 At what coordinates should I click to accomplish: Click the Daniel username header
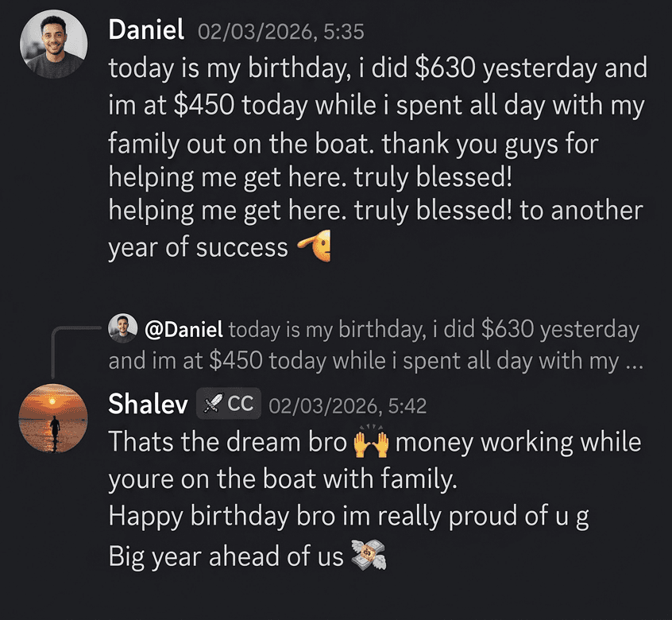click(146, 29)
